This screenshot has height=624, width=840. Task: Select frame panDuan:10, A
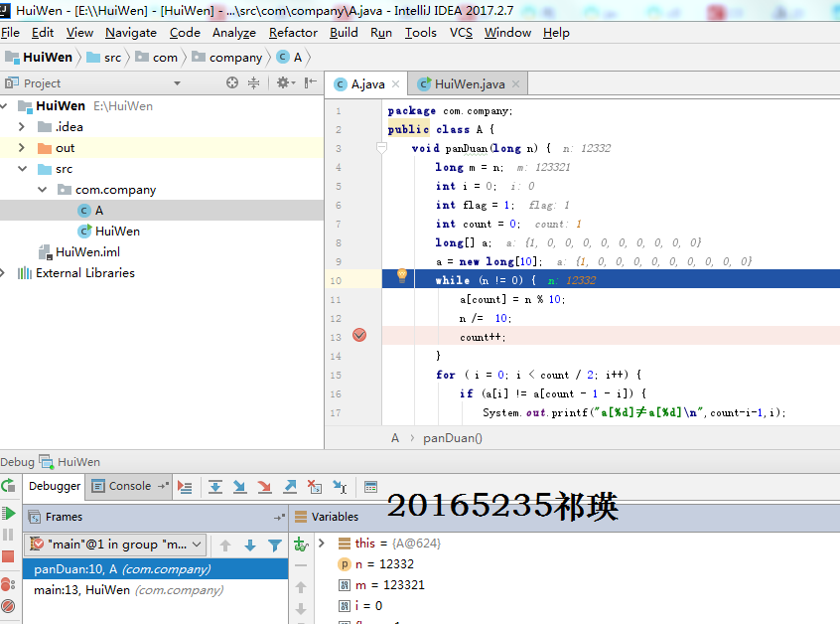(155, 569)
